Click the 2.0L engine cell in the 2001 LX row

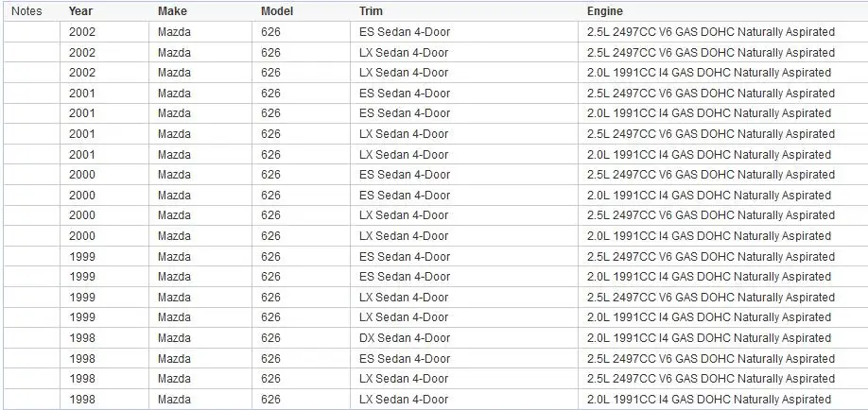pos(722,154)
